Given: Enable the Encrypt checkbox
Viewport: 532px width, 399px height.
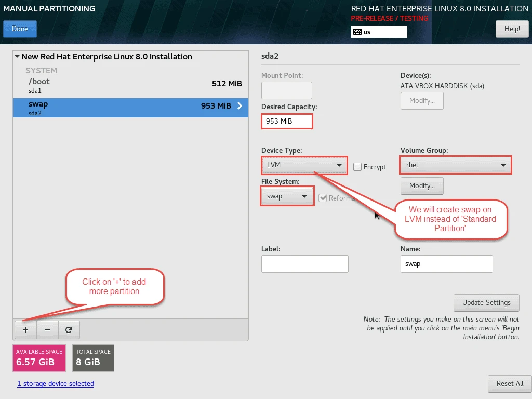Looking at the screenshot, I should [357, 167].
